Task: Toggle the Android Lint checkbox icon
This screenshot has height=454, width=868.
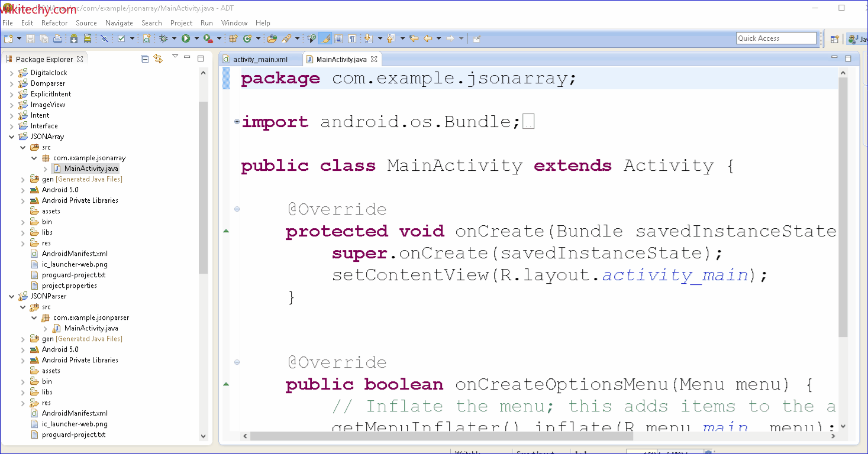Action: (x=121, y=38)
